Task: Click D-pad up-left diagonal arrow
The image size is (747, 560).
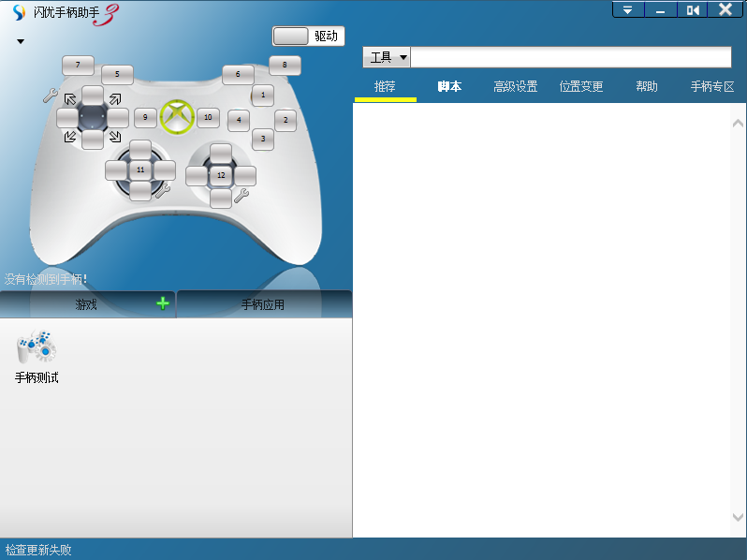Action: point(70,99)
